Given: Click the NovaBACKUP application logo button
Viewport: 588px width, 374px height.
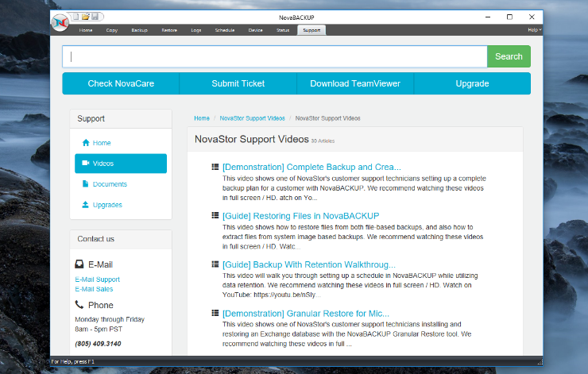Looking at the screenshot, I should coord(61,23).
